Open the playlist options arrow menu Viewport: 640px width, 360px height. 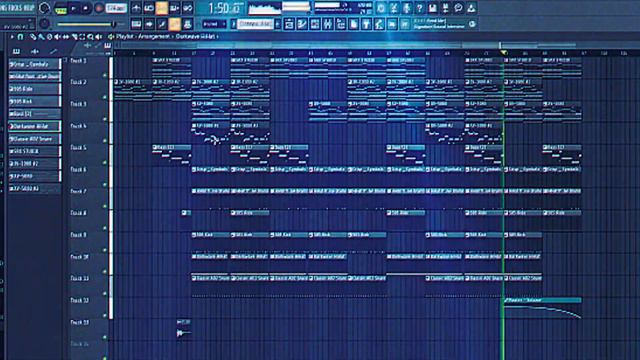(x=12, y=37)
